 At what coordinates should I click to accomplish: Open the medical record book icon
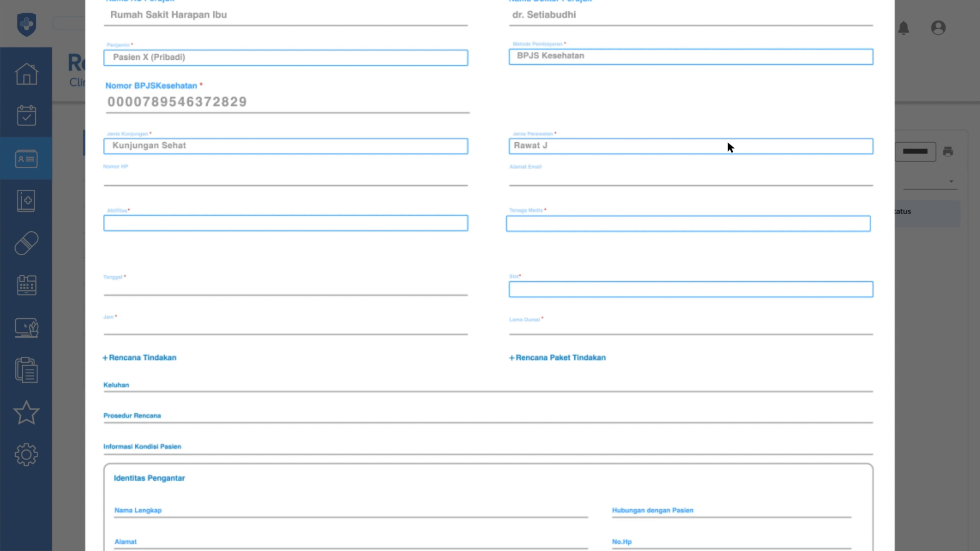tap(26, 201)
